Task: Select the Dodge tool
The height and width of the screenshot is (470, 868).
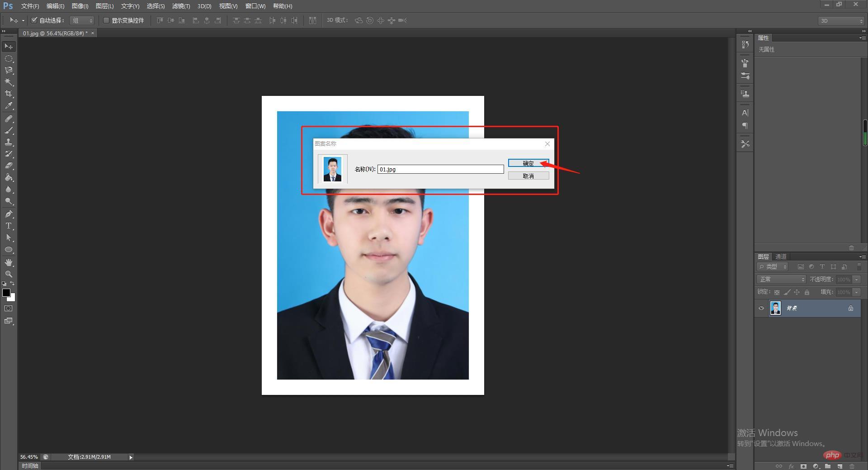Action: pyautogui.click(x=9, y=201)
